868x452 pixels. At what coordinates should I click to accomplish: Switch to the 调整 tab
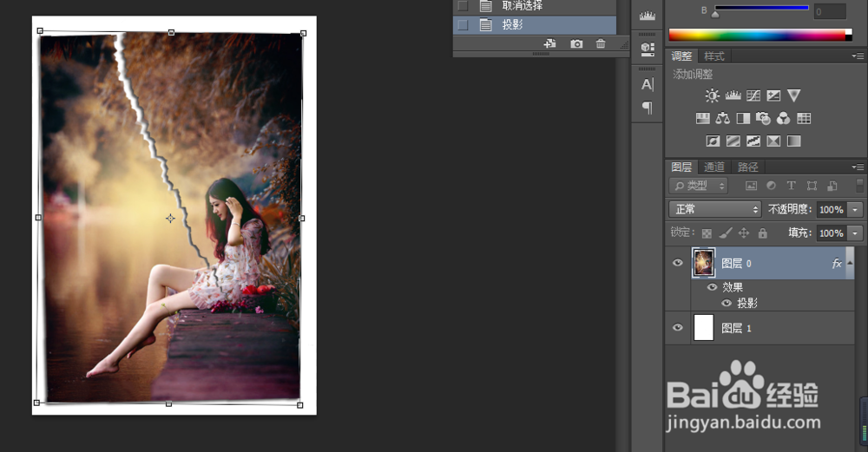click(x=681, y=56)
